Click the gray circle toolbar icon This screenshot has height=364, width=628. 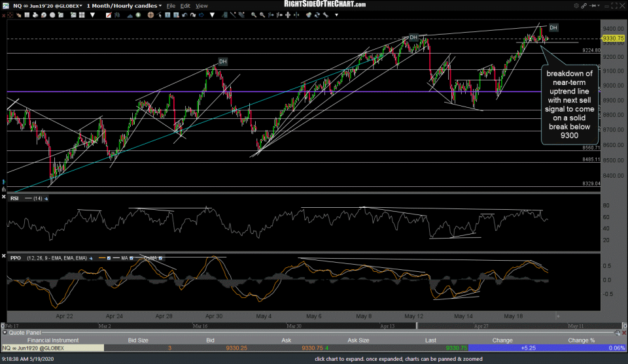pos(52,15)
